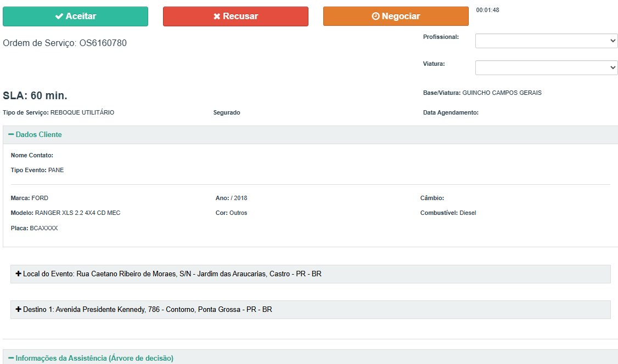The image size is (618, 364).
Task: Click the green Aceitar button
Action: (x=75, y=16)
